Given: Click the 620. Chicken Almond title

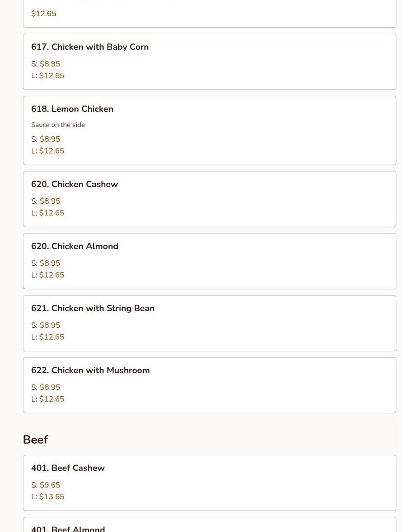Looking at the screenshot, I should [x=75, y=246].
